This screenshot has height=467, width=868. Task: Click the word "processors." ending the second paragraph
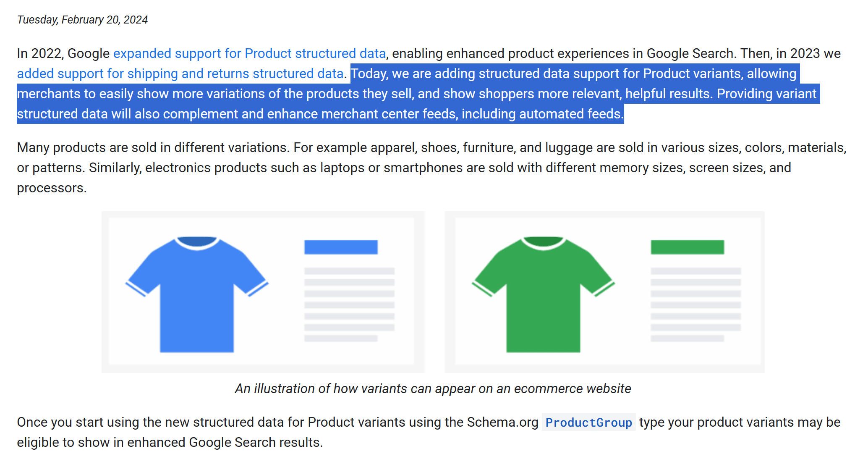pos(52,188)
